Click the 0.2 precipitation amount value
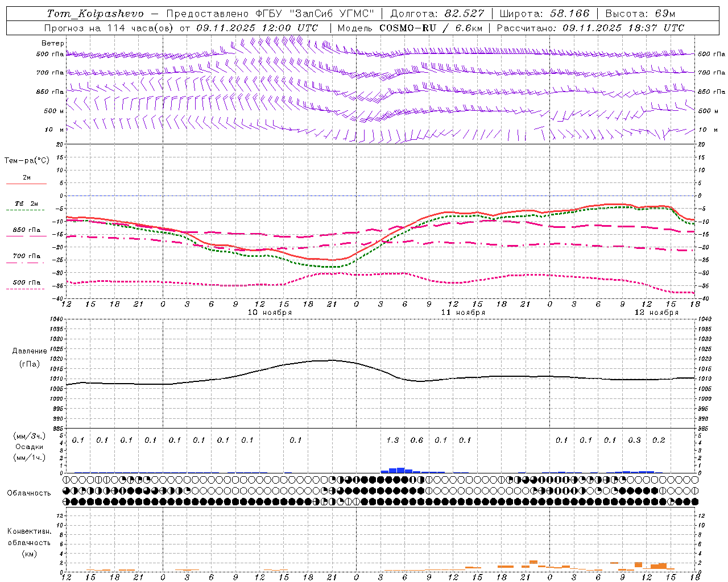This screenshot has height=582, width=728. (x=659, y=440)
